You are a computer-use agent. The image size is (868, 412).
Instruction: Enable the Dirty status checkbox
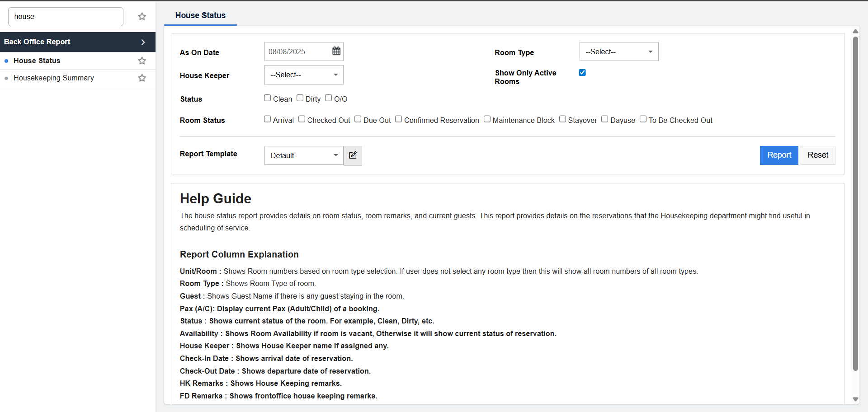(x=300, y=98)
